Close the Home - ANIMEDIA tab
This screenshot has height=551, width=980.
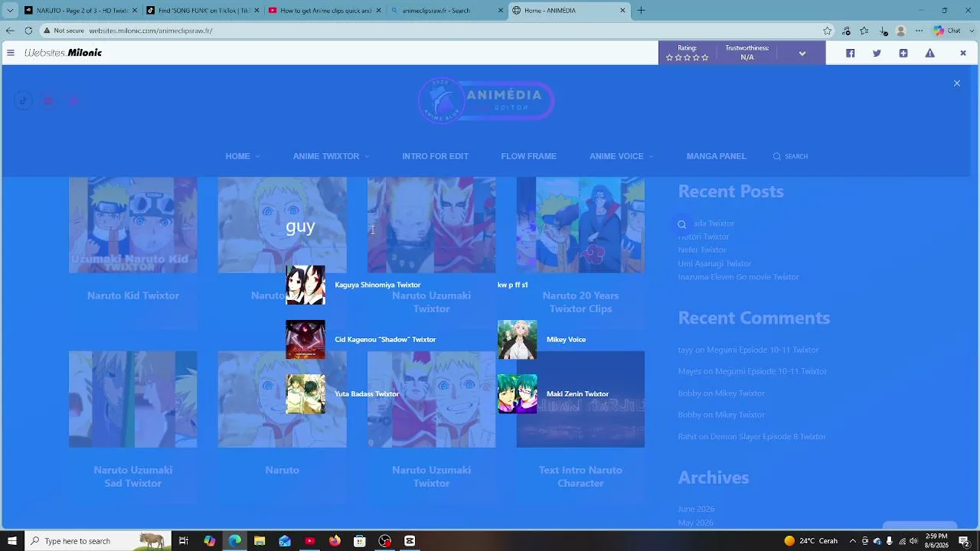coord(622,11)
